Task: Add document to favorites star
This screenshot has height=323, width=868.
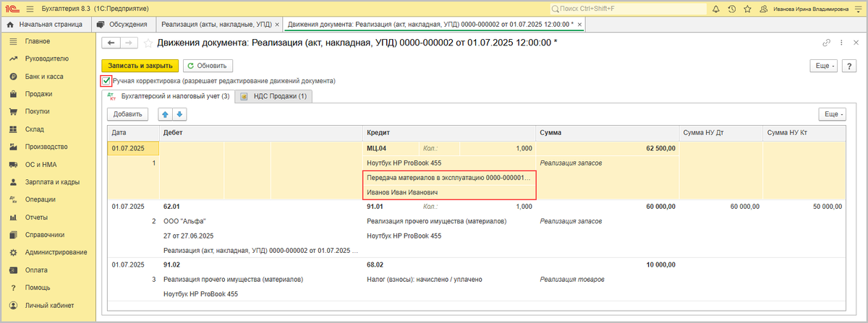Action: pyautogui.click(x=148, y=43)
